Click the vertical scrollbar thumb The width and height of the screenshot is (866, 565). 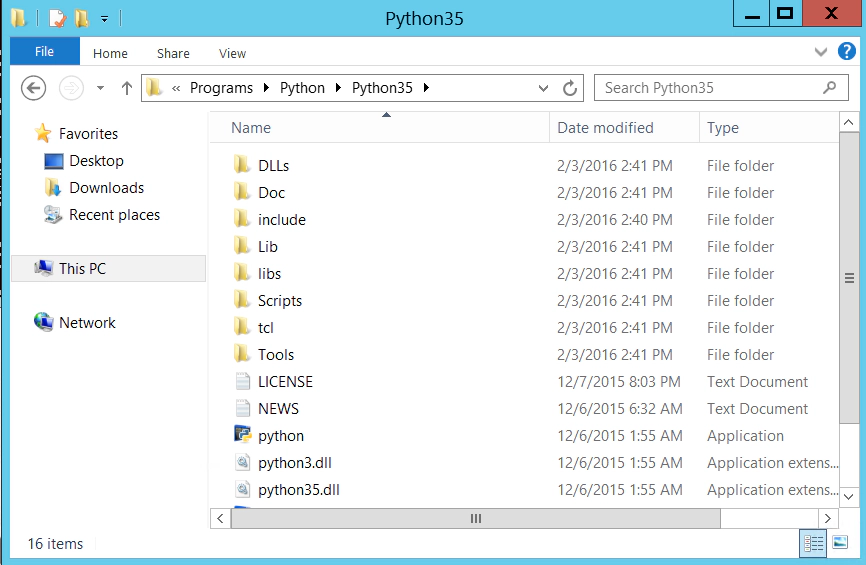[x=849, y=278]
